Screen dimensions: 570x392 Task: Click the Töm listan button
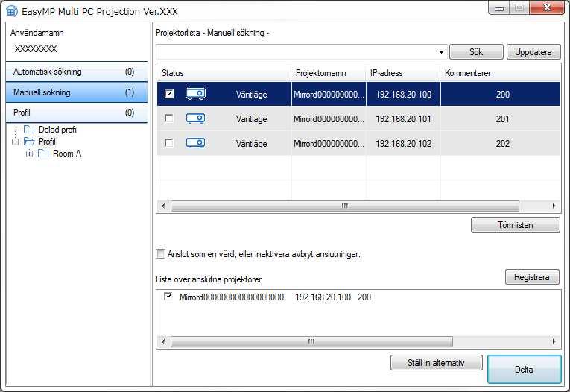pos(516,225)
